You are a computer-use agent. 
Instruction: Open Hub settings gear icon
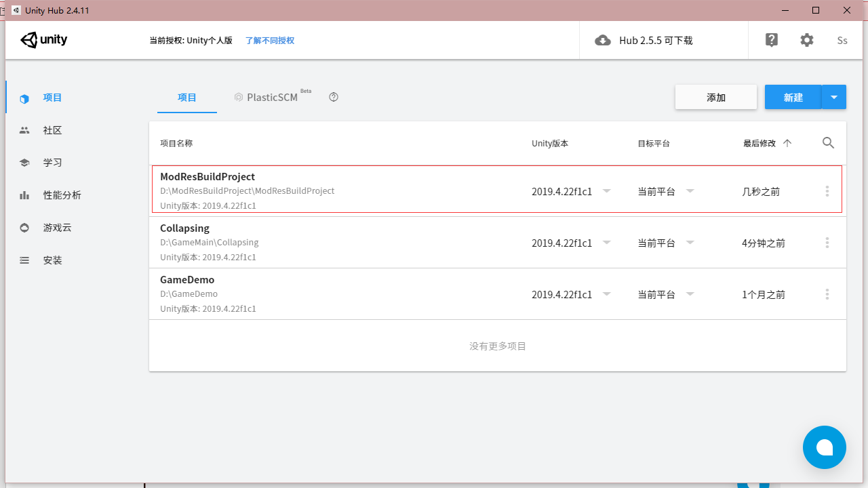coord(806,40)
